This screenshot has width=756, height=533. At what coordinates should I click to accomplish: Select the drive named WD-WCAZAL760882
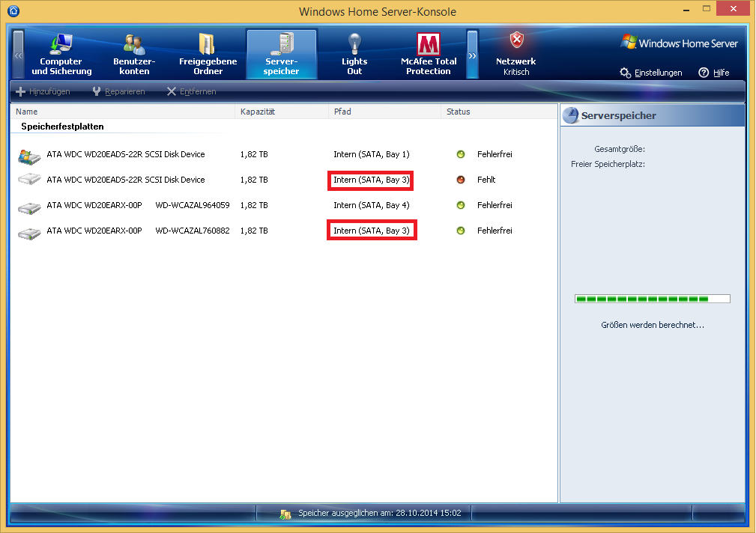[138, 231]
